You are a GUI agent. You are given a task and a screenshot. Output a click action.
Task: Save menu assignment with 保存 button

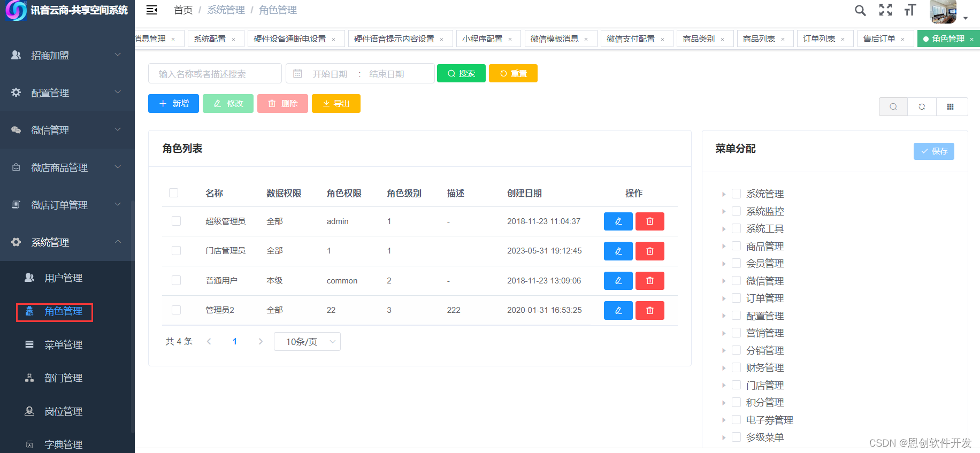934,151
